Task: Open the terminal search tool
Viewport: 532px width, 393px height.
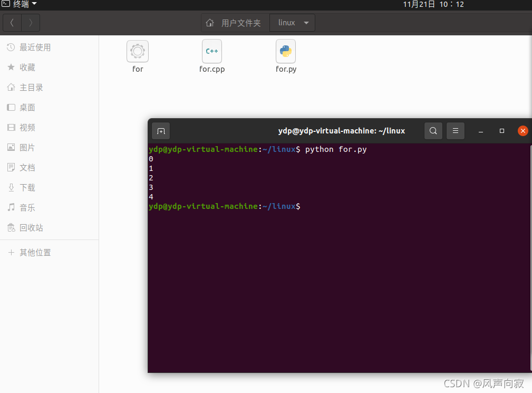Action: [x=433, y=131]
